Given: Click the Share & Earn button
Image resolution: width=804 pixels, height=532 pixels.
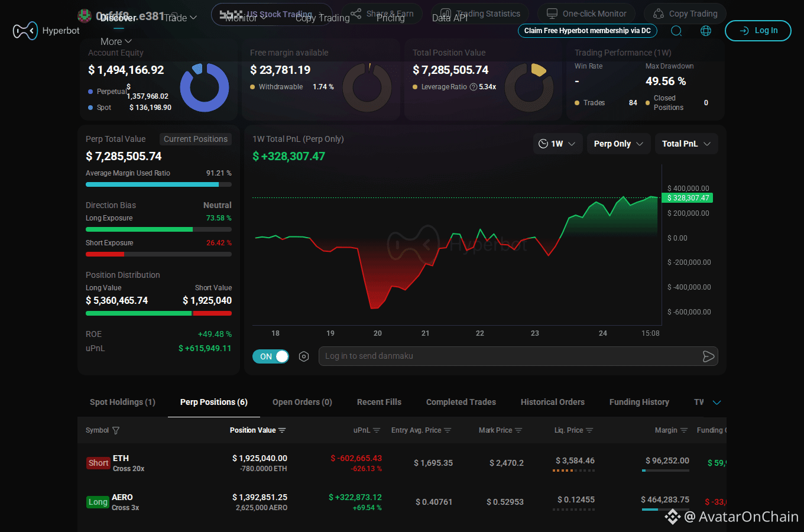Looking at the screenshot, I should pyautogui.click(x=382, y=14).
